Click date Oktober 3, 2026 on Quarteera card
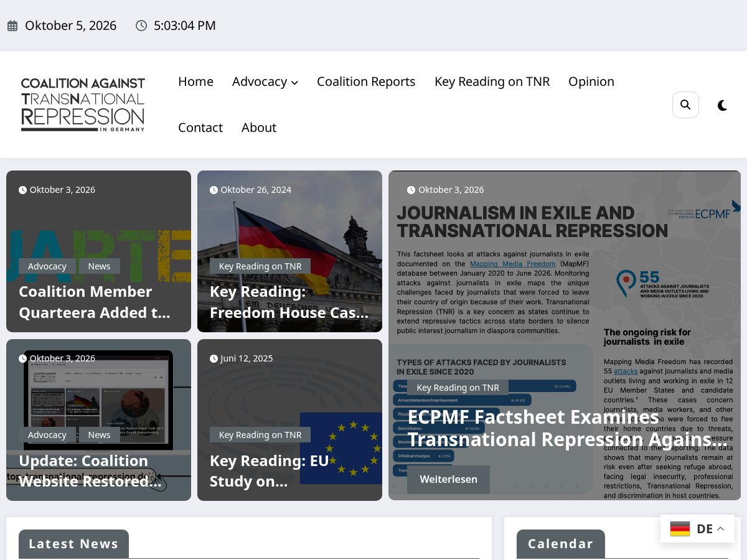 point(62,190)
